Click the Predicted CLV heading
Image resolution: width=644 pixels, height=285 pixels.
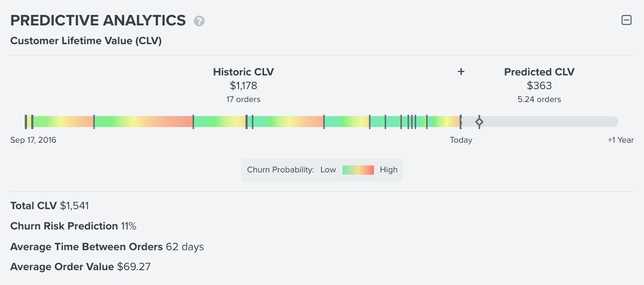coord(539,72)
